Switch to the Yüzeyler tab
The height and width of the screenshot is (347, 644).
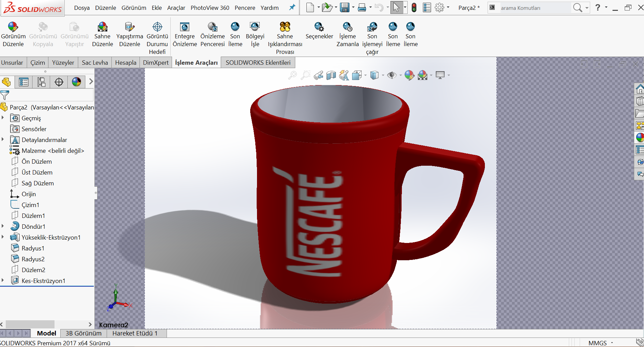(x=63, y=63)
